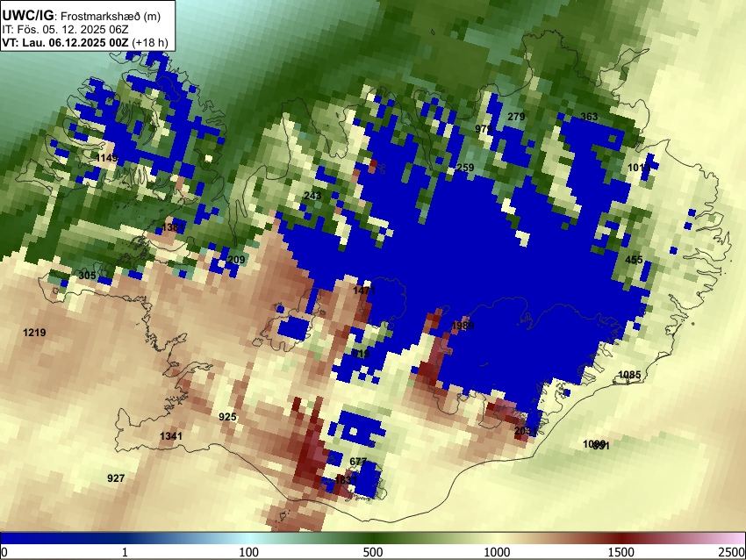
Task: Click the color scale label 1000
Action: click(497, 552)
